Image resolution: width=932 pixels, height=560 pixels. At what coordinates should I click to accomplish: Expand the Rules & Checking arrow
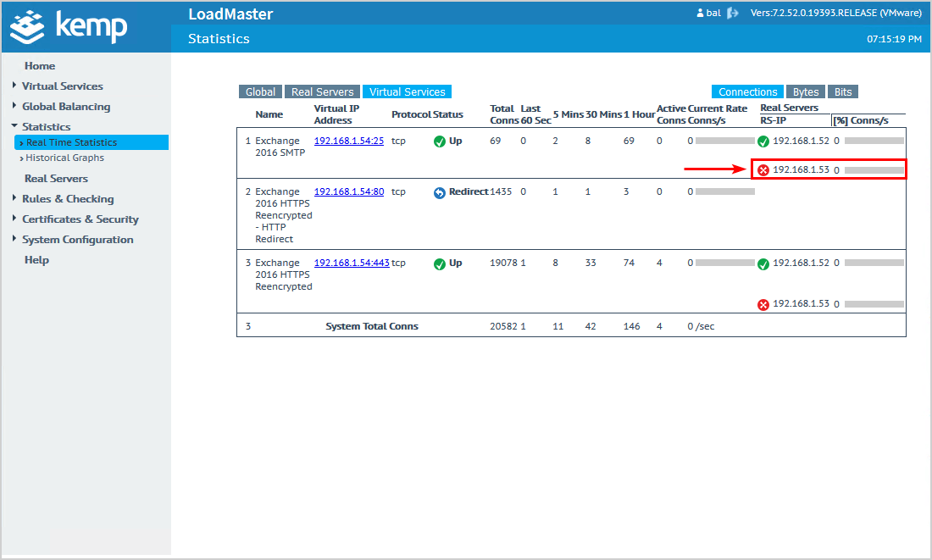[x=14, y=198]
